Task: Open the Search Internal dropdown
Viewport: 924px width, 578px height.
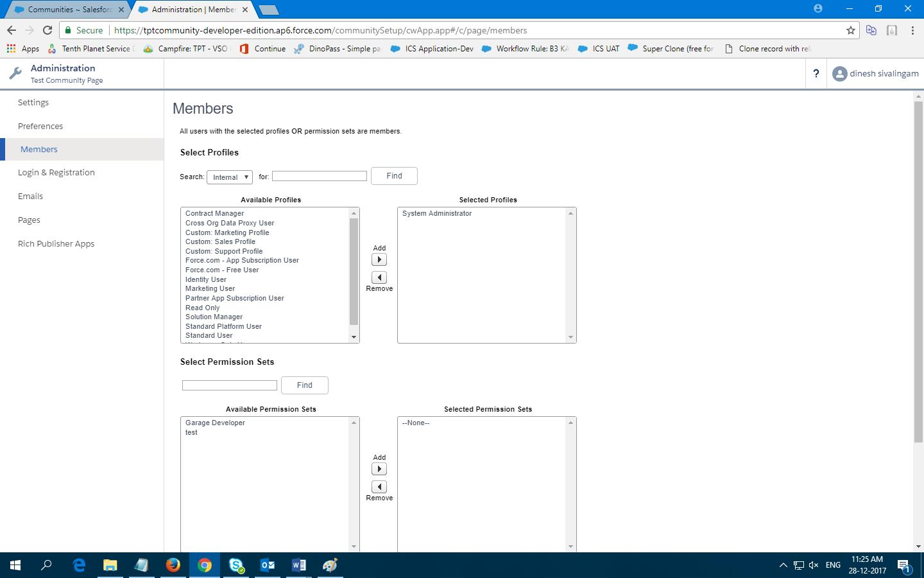Action: pos(230,177)
